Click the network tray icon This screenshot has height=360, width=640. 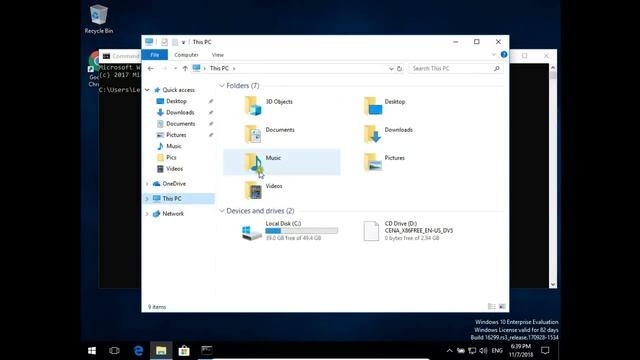point(472,351)
